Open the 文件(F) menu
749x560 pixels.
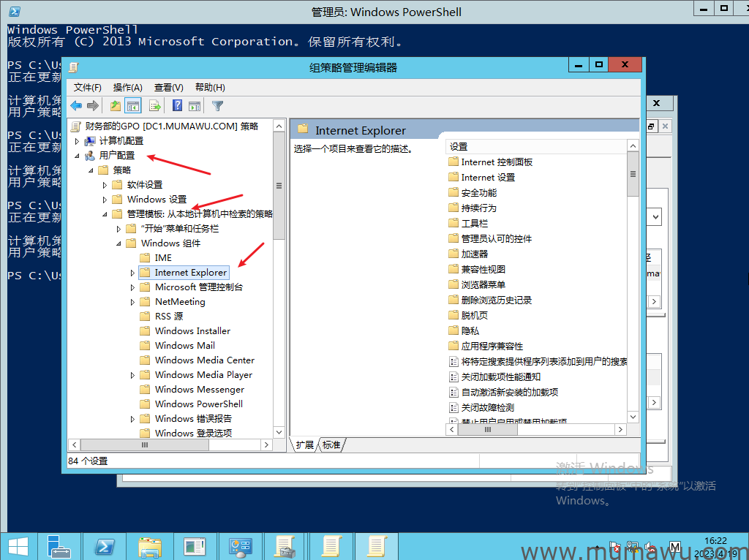tap(88, 87)
